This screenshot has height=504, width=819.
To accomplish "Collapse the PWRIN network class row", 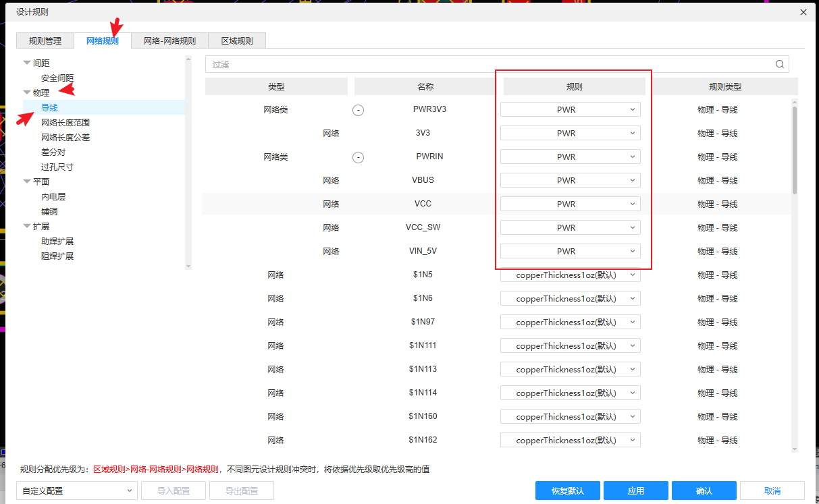I will (359, 157).
